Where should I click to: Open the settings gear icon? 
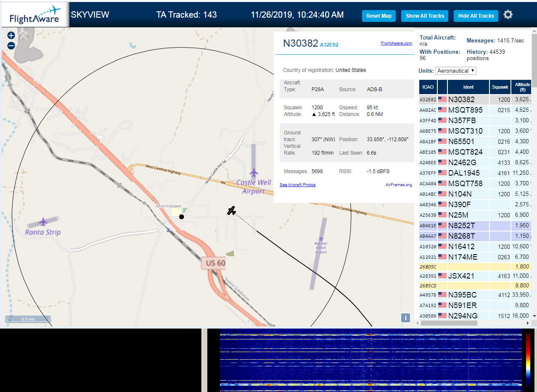508,15
